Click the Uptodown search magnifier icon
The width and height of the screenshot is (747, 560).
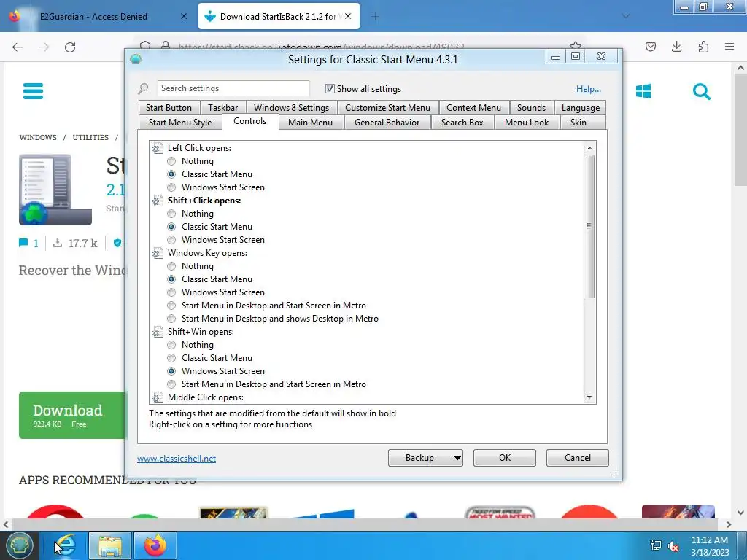click(701, 91)
